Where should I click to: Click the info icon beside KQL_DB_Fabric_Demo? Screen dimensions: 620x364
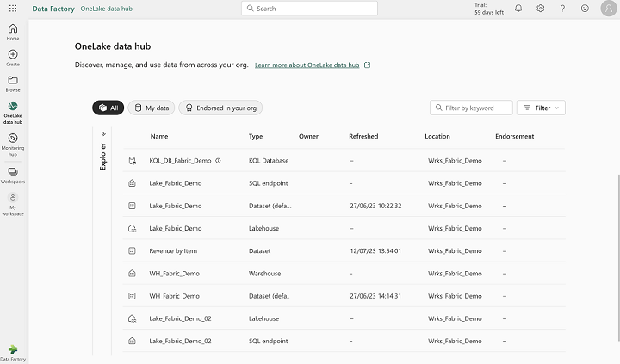218,160
